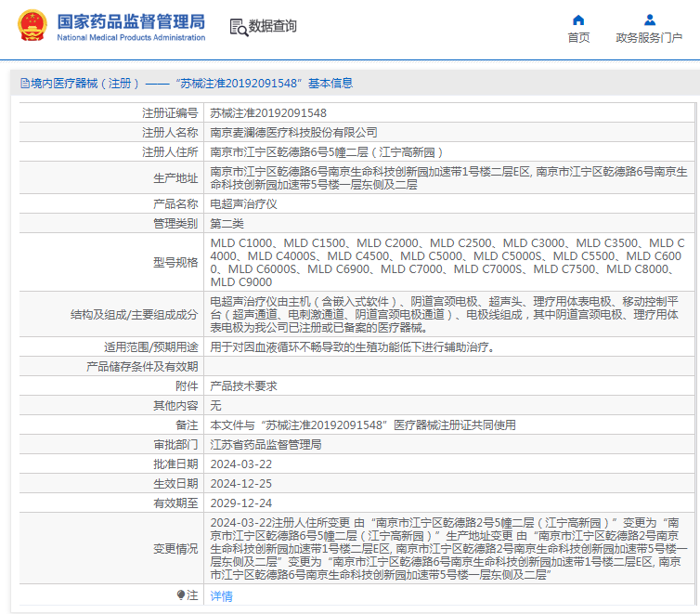Viewport: 700px width, 614px height.
Task: Select registration number 苏械注准20192091548 value
Action: tap(268, 113)
